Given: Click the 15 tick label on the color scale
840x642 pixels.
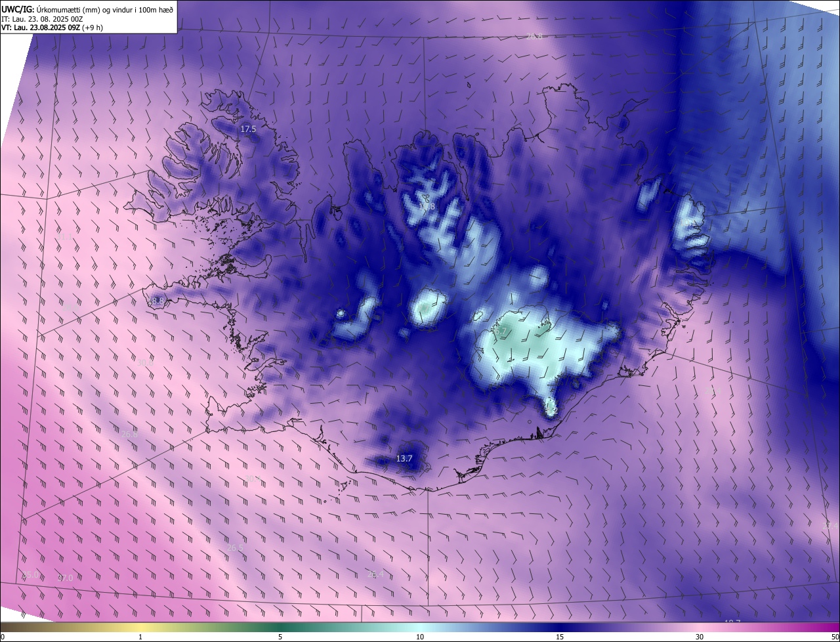Looking at the screenshot, I should point(560,637).
